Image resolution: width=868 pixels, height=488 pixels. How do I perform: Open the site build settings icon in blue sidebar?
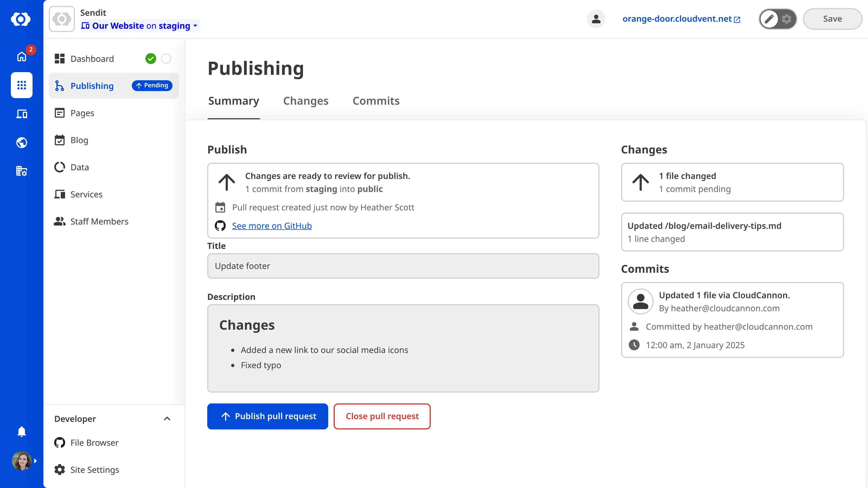[21, 171]
